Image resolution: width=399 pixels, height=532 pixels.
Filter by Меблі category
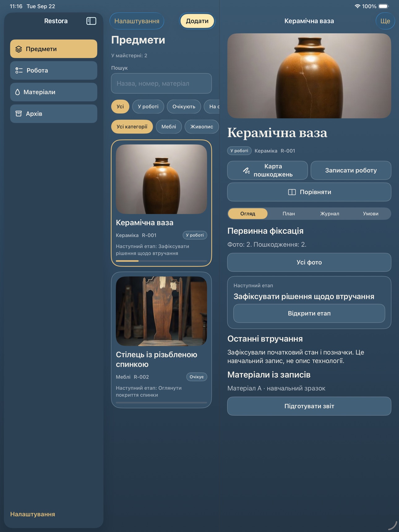(169, 127)
